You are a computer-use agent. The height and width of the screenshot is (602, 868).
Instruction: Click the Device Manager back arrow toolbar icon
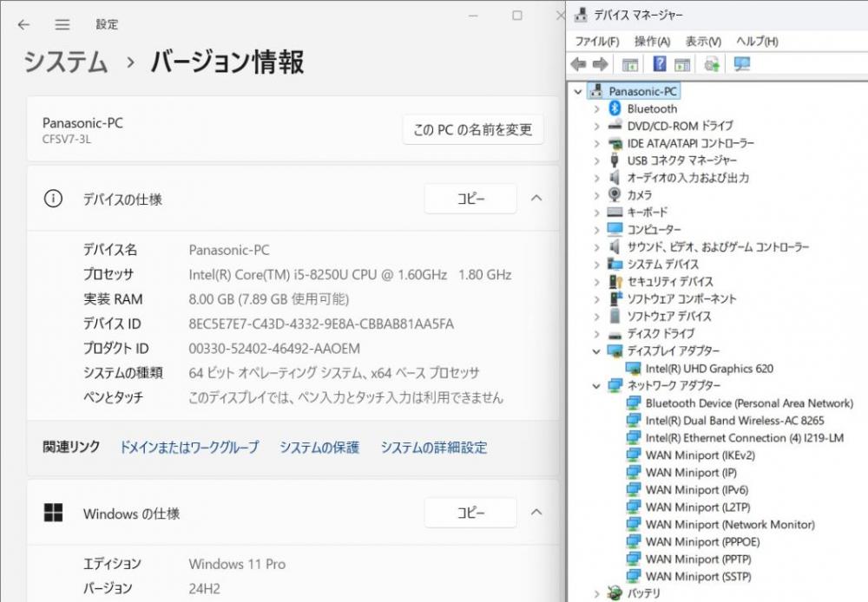pos(578,64)
